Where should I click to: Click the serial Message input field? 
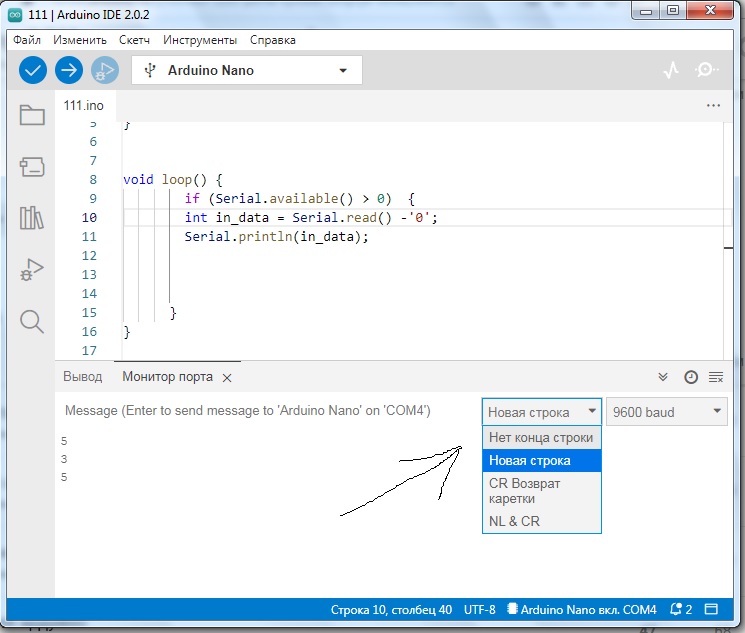tap(265, 411)
